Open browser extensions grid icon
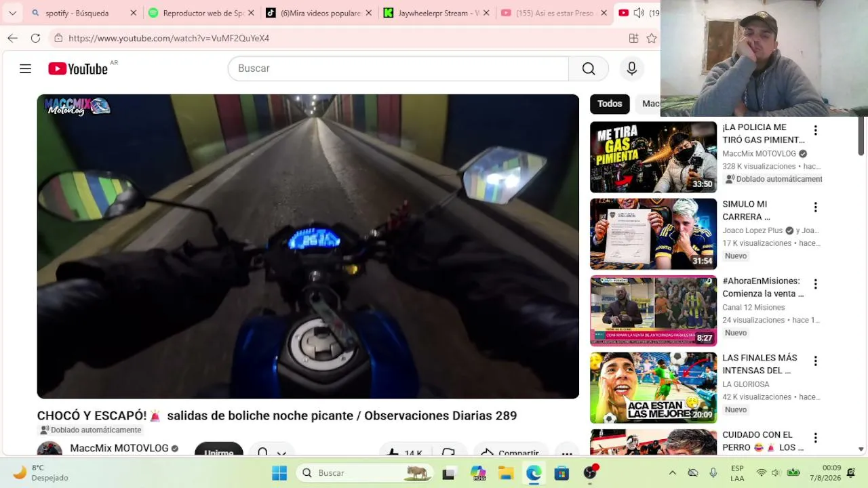 click(633, 38)
